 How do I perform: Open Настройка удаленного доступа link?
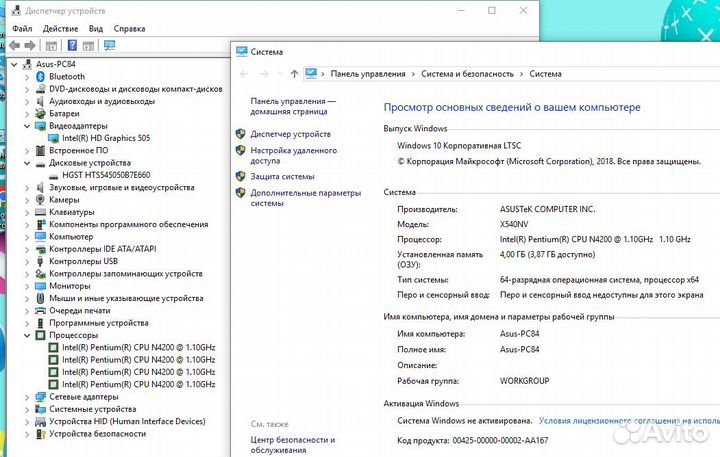(293, 155)
